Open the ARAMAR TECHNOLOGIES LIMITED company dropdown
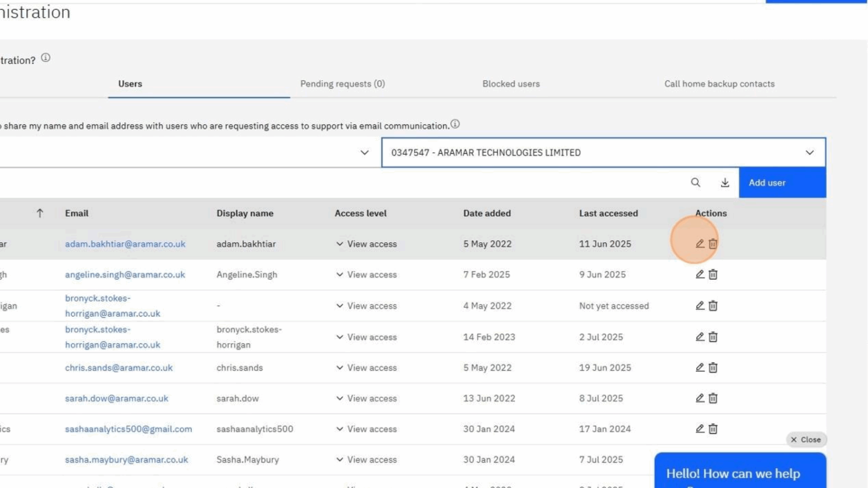The image size is (868, 488). click(x=809, y=152)
